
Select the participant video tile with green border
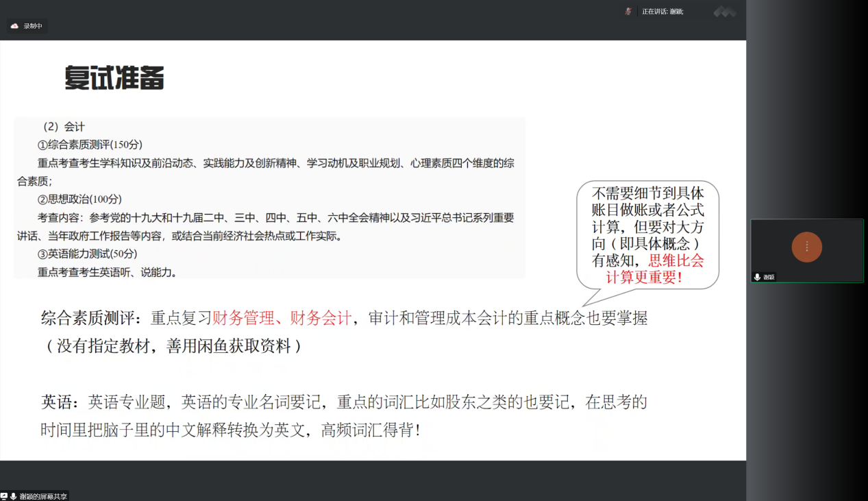[806, 251]
